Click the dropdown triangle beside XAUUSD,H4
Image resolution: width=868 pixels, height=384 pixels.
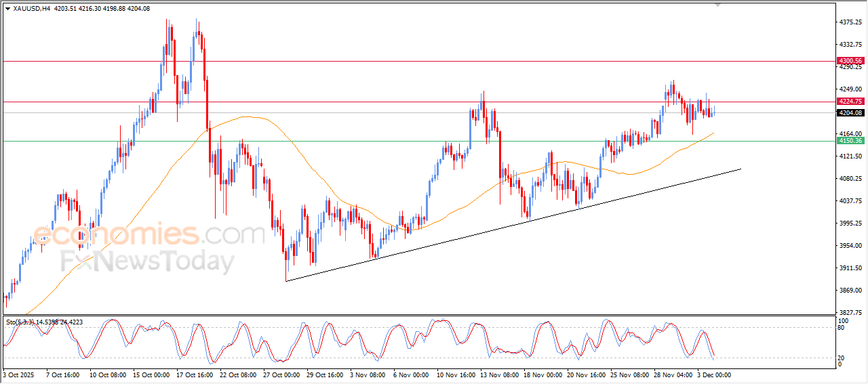pyautogui.click(x=7, y=9)
